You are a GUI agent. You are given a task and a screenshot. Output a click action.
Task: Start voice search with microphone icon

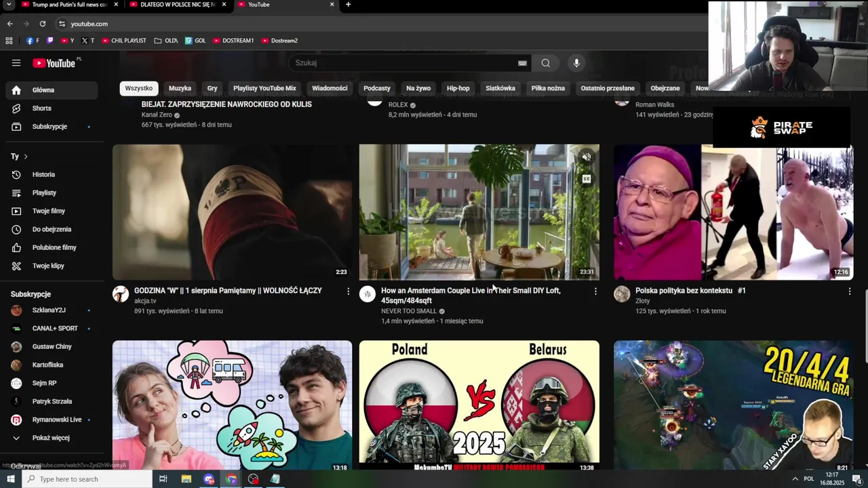pyautogui.click(x=576, y=63)
